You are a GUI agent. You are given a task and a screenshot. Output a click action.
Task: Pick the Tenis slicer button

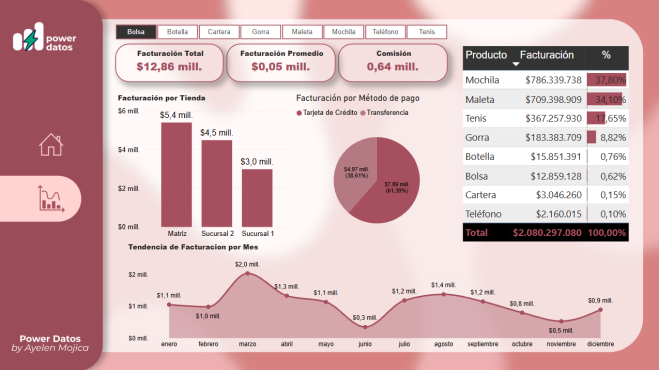(x=427, y=32)
